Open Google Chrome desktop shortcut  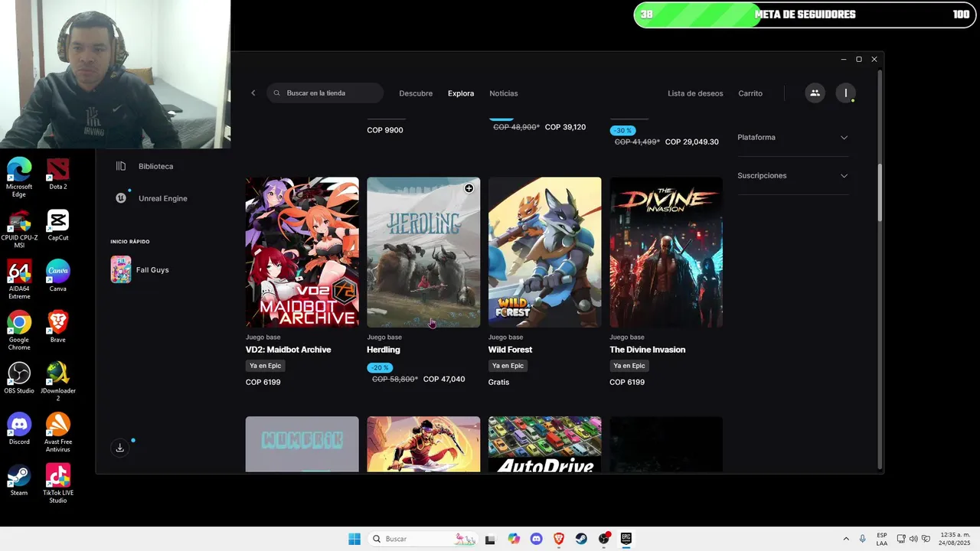click(x=19, y=331)
